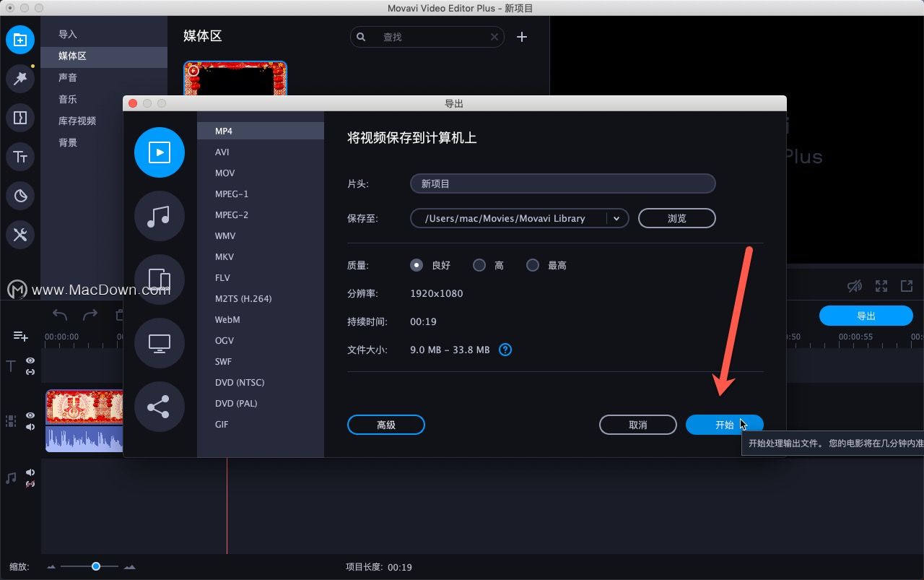Click the add track icon
This screenshot has width=924, height=580.
point(20,337)
